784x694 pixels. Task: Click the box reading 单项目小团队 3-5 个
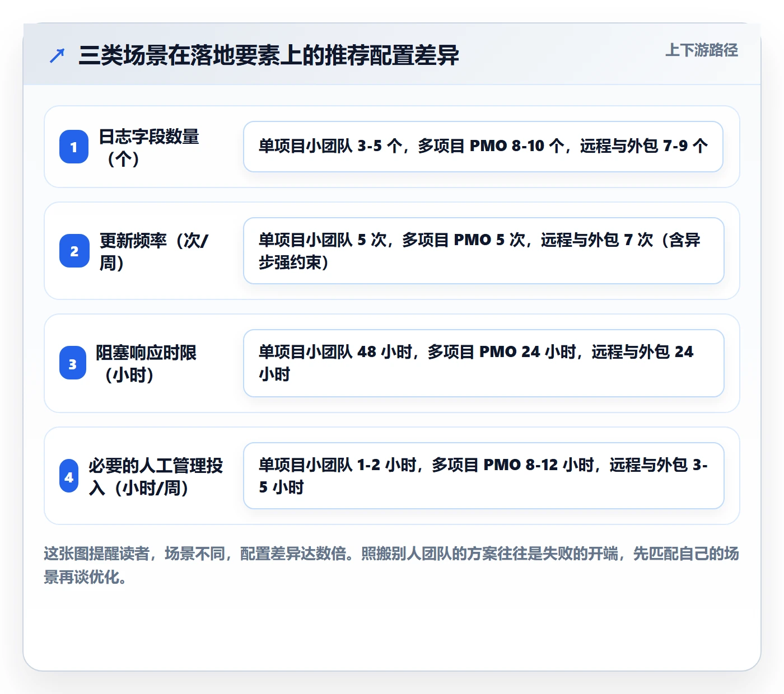[x=483, y=147]
